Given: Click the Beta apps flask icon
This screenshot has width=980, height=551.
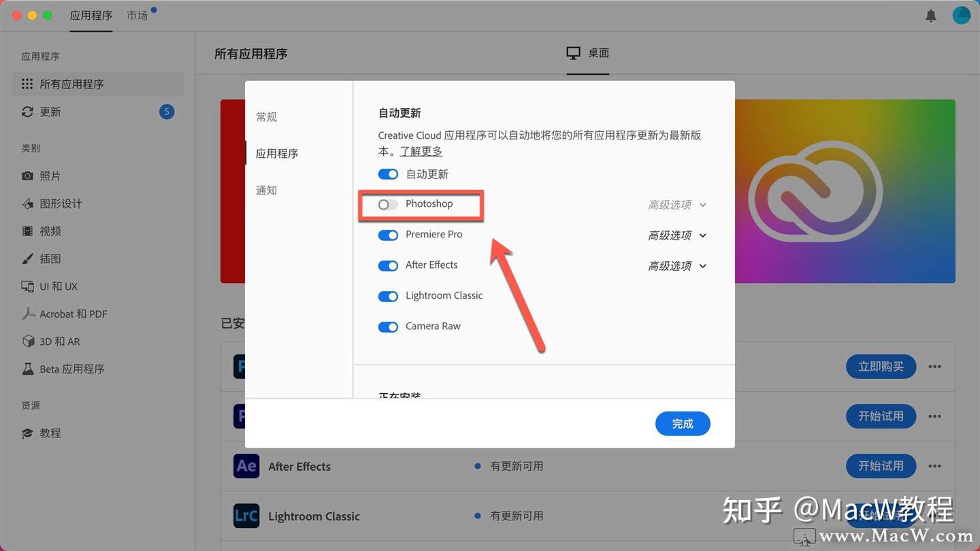Looking at the screenshot, I should [x=27, y=369].
